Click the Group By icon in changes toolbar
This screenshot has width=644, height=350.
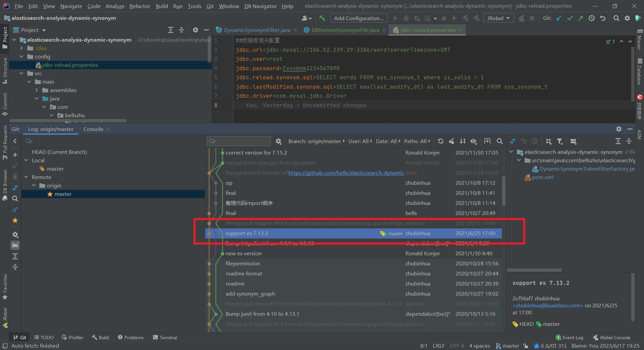point(549,141)
